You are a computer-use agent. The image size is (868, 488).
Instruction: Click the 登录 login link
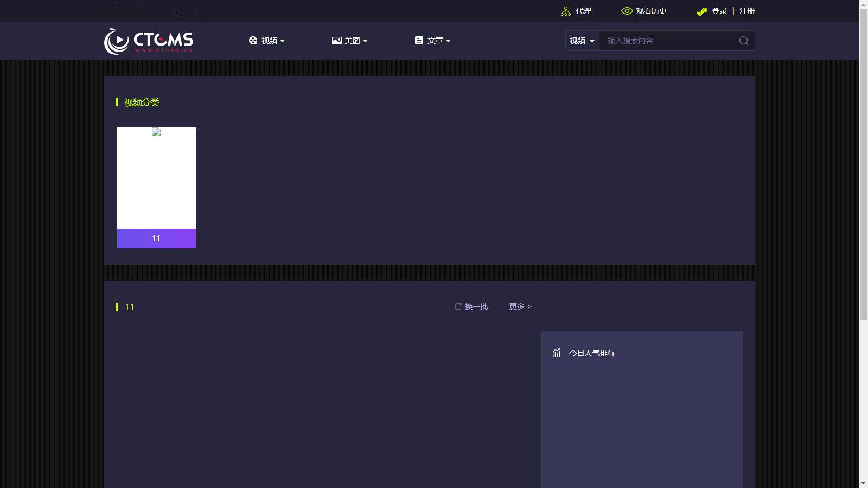pos(719,11)
